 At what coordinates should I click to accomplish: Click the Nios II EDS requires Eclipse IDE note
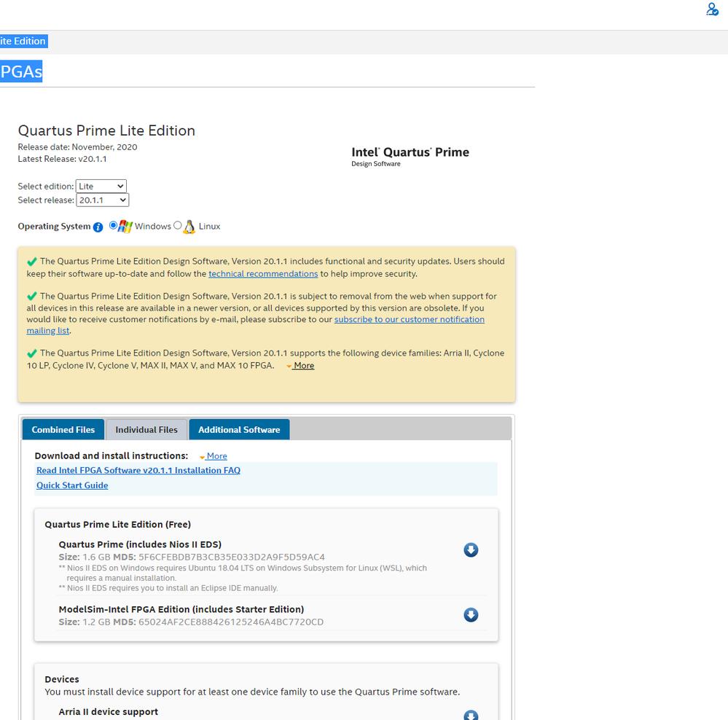pyautogui.click(x=168, y=588)
